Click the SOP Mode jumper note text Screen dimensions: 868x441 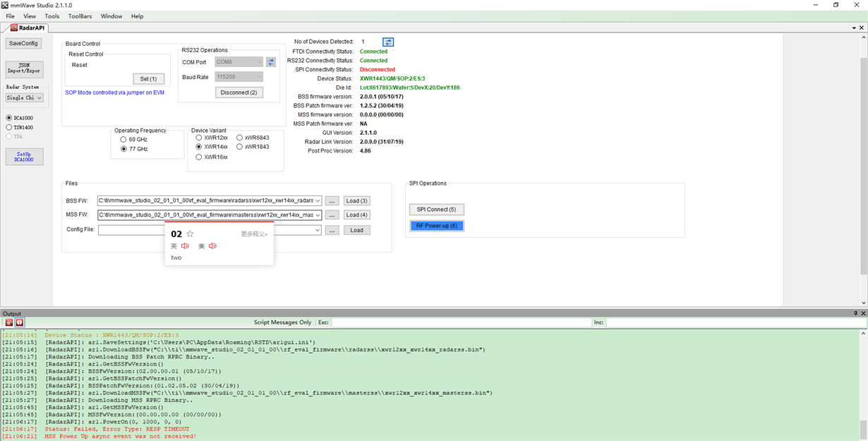pyautogui.click(x=114, y=92)
